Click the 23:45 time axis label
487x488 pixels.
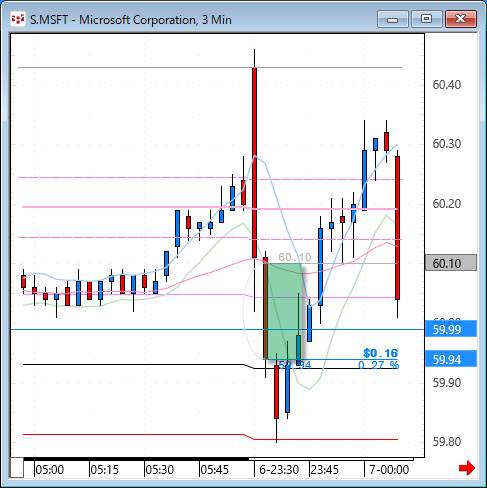[324, 470]
